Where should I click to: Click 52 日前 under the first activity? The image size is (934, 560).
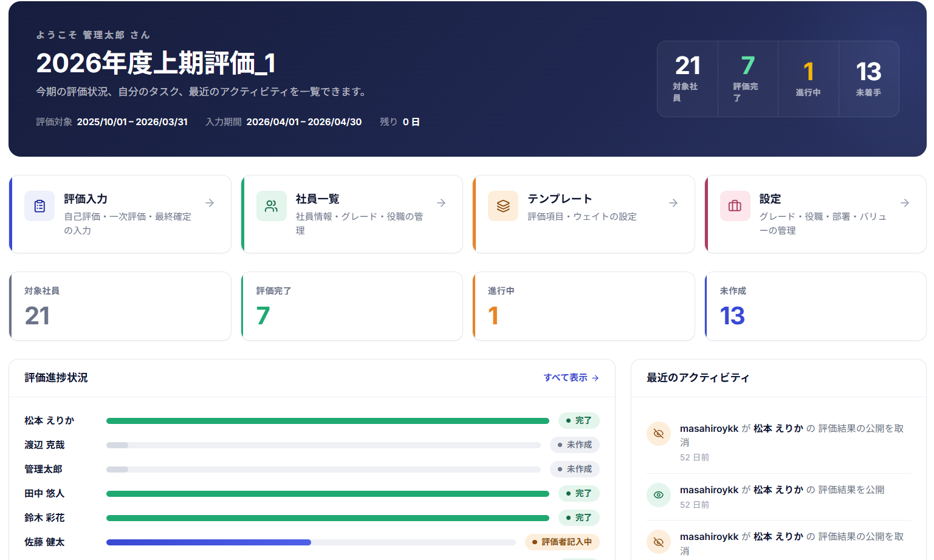click(x=695, y=457)
